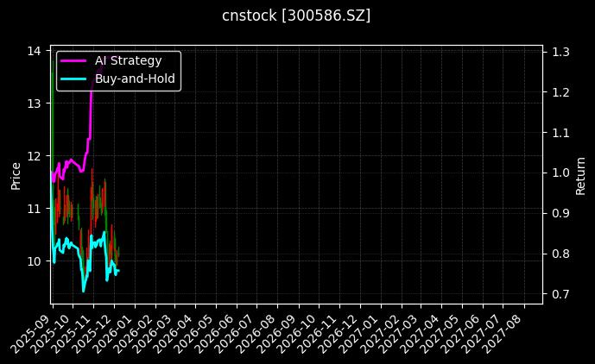Click the 1.2 return tick label

(560, 92)
